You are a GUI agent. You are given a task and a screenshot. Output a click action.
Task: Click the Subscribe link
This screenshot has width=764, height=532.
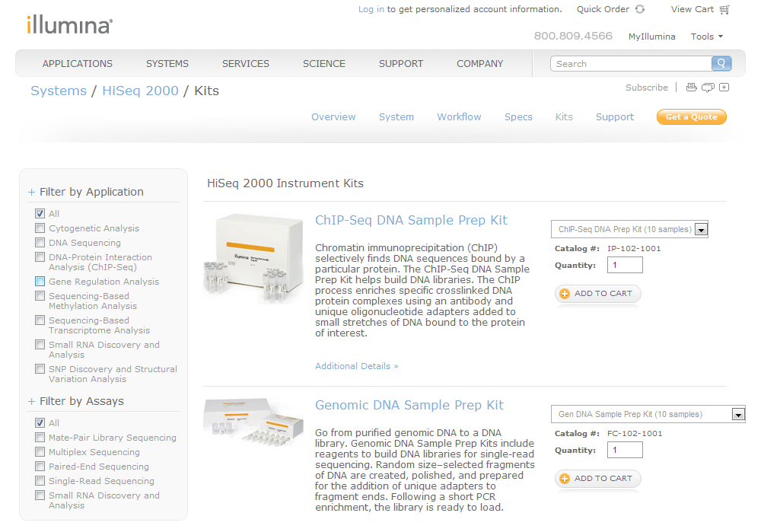pyautogui.click(x=647, y=88)
